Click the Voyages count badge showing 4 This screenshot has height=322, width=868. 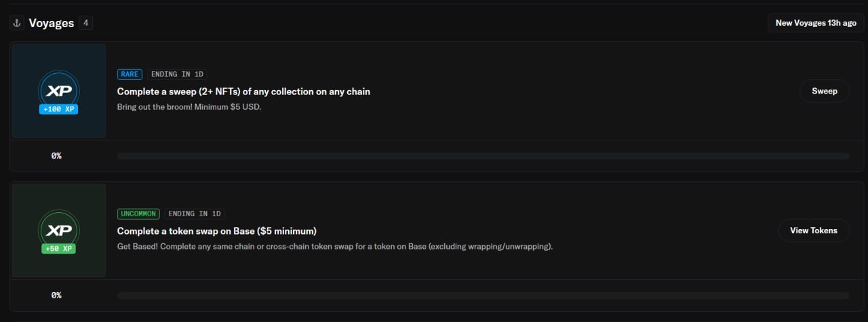pyautogui.click(x=85, y=23)
